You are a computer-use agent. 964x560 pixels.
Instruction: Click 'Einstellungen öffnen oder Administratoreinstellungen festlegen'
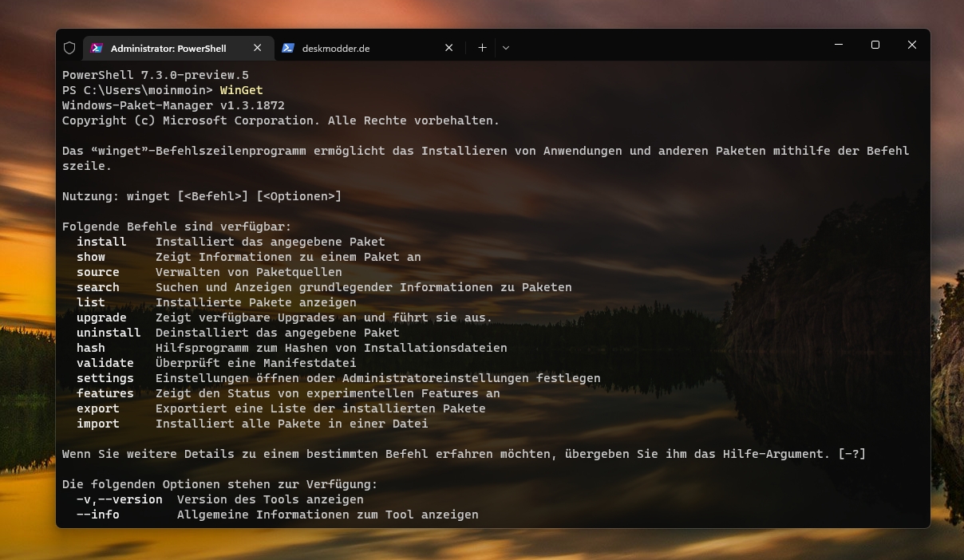(x=378, y=378)
